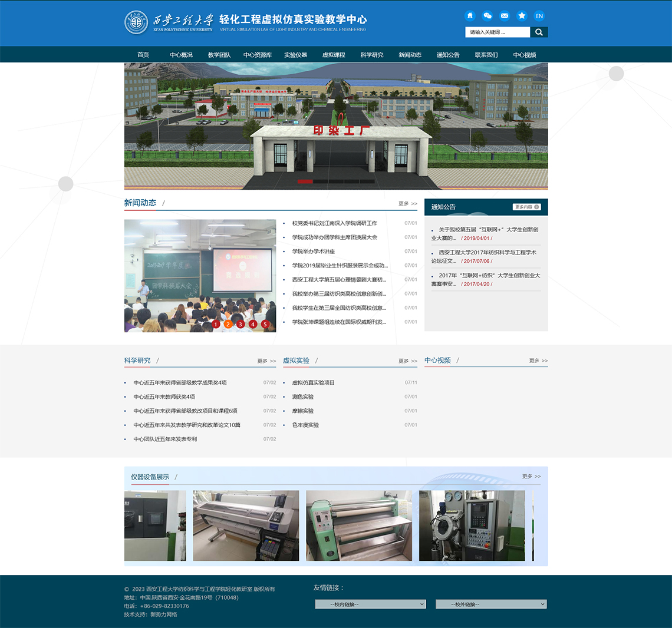This screenshot has height=628, width=672.
Task: Expand the 校外链接 dropdown
Action: point(491,604)
